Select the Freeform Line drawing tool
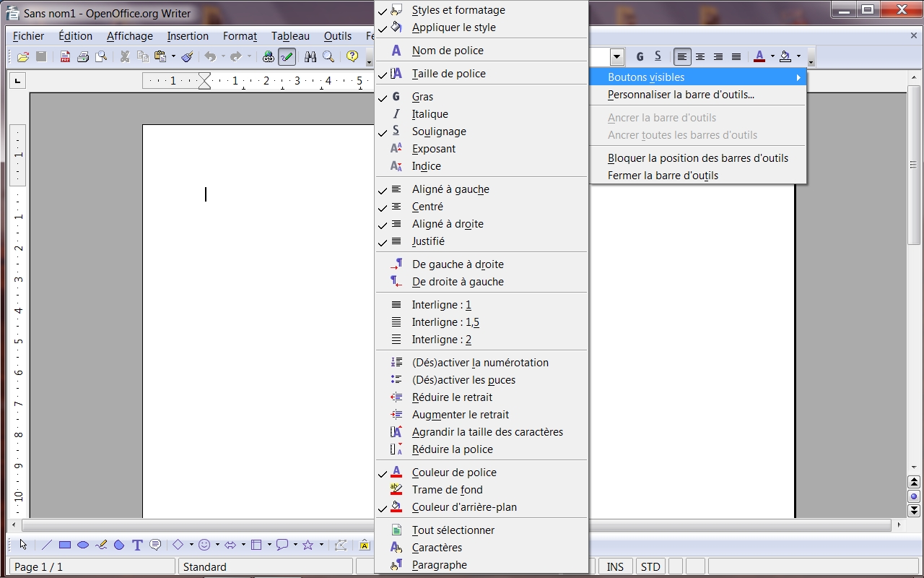 pos(101,545)
